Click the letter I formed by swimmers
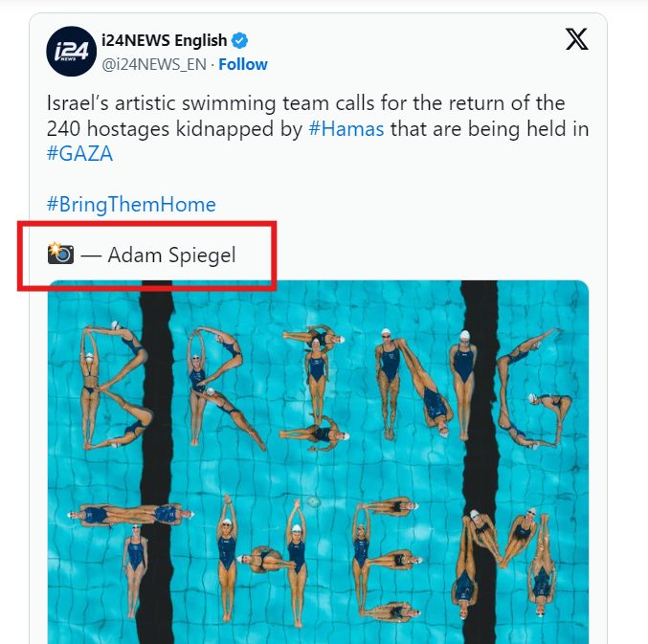This screenshot has height=644, width=648. [x=316, y=388]
